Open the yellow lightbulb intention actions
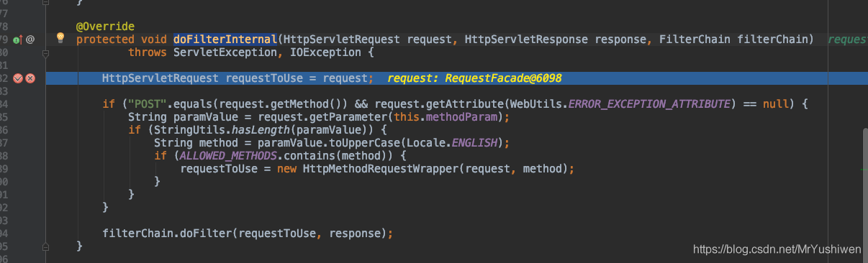Image resolution: width=868 pixels, height=263 pixels. point(61,37)
